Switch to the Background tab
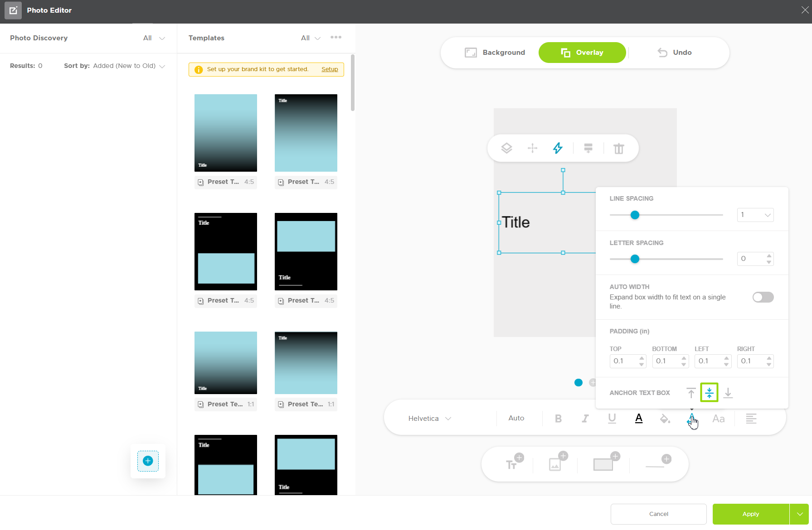 [495, 53]
